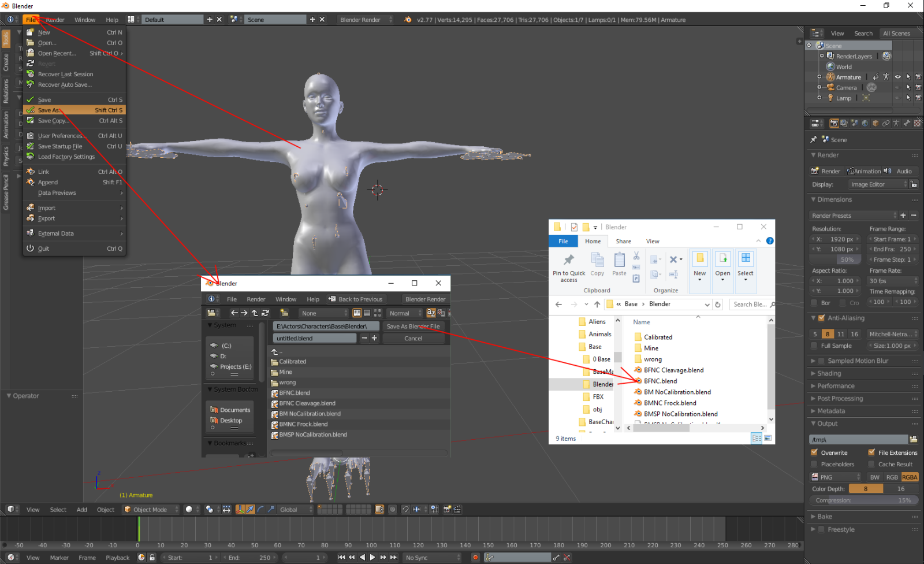Toggle 3D manipulator widget in viewport header
Screen dimensions: 924x564
240,509
